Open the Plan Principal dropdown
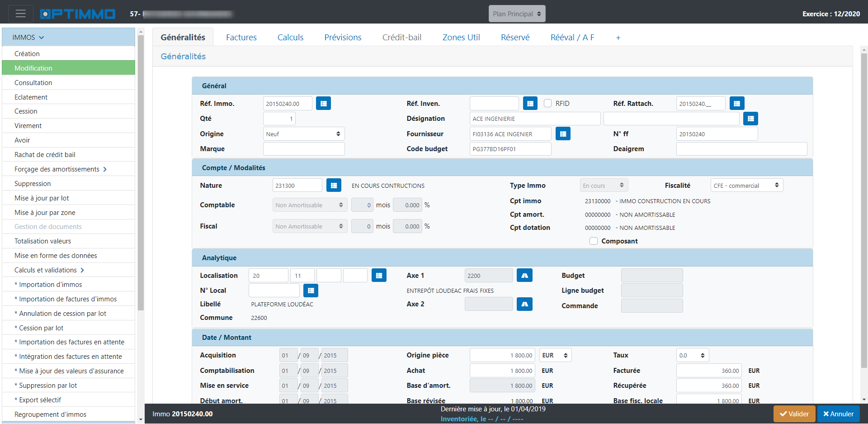The height and width of the screenshot is (424, 868). (517, 14)
